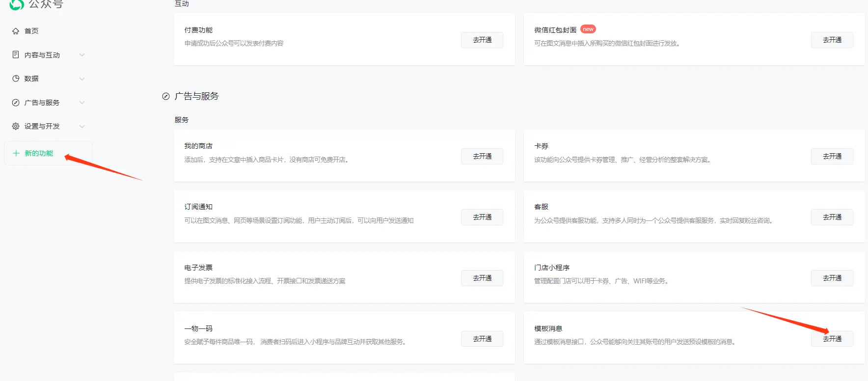Click the document icon beside 内容与互动

tap(16, 54)
